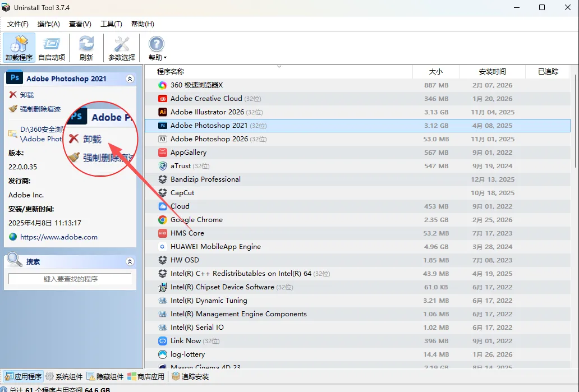579x392 pixels.
Task: Sort by 安装时间 column header
Action: pyautogui.click(x=492, y=72)
